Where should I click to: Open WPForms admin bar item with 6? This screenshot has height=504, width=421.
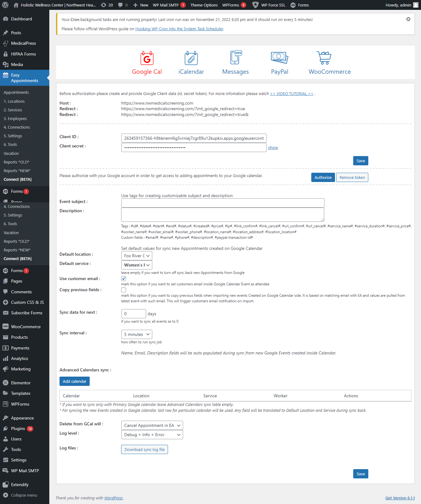pos(234,5)
